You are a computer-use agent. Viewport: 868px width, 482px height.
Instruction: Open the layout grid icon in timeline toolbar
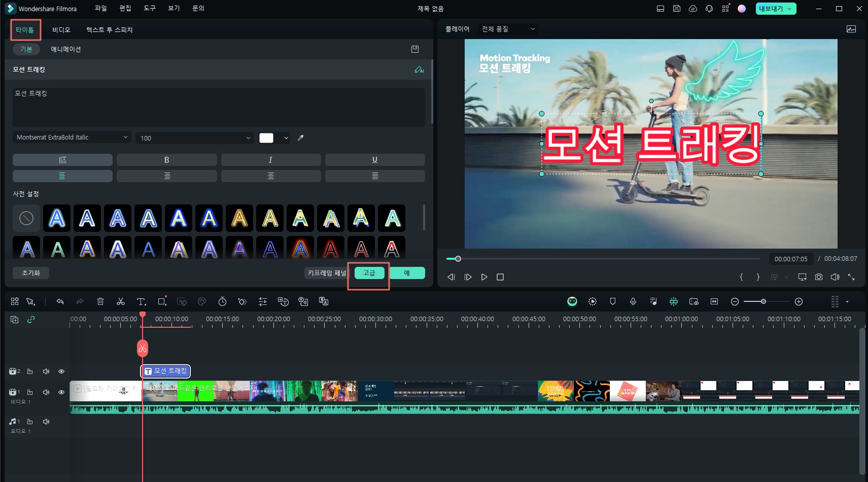tap(15, 301)
